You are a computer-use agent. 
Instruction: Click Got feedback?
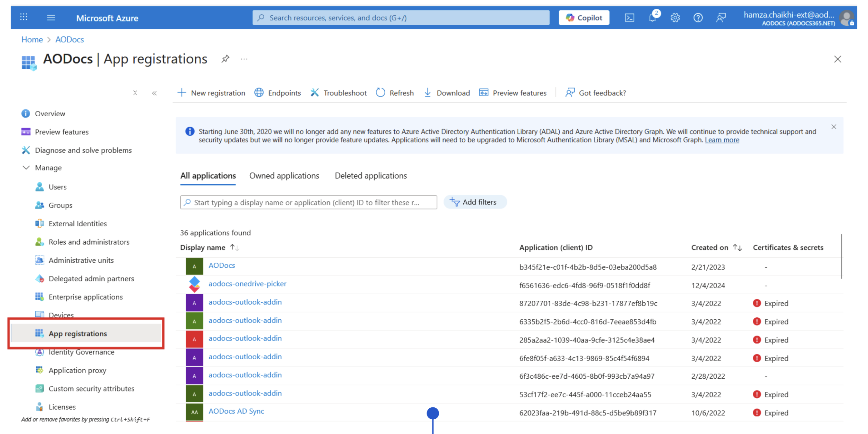click(596, 93)
